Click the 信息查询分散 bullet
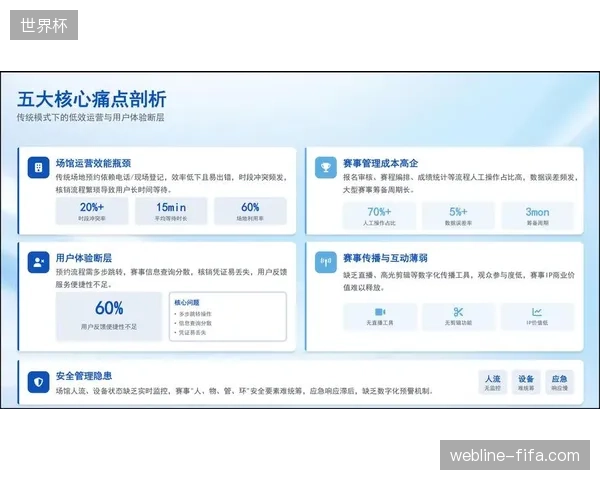Image resolution: width=600 pixels, height=480 pixels. pyautogui.click(x=193, y=323)
